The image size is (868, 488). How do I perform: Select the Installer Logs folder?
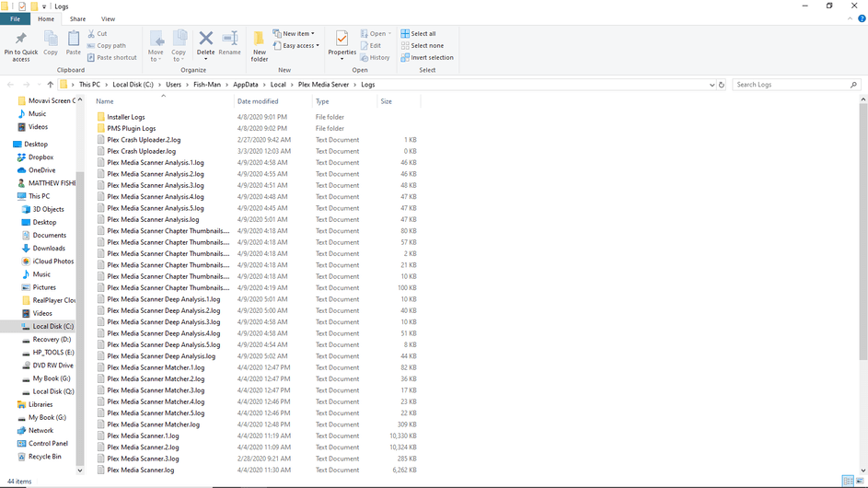click(x=126, y=117)
